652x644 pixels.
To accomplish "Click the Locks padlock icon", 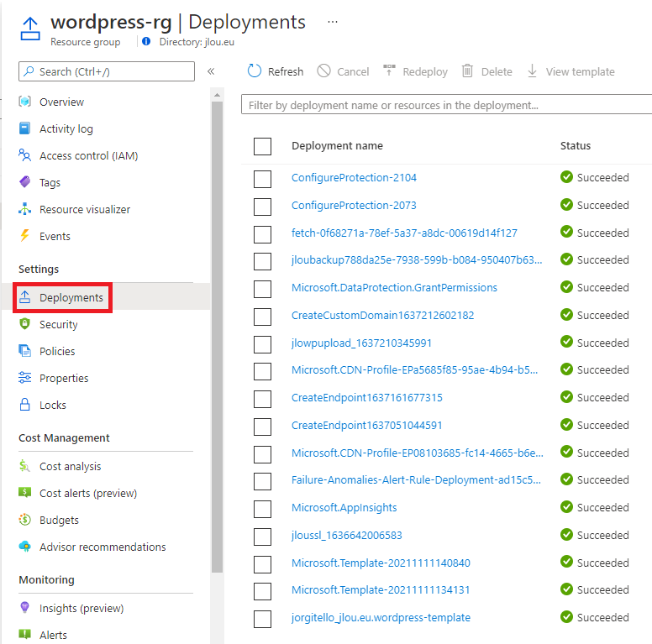I will [x=25, y=404].
